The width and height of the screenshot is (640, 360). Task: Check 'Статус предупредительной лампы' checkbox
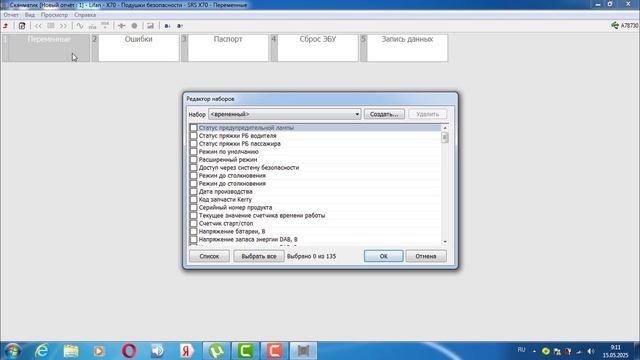[193, 128]
